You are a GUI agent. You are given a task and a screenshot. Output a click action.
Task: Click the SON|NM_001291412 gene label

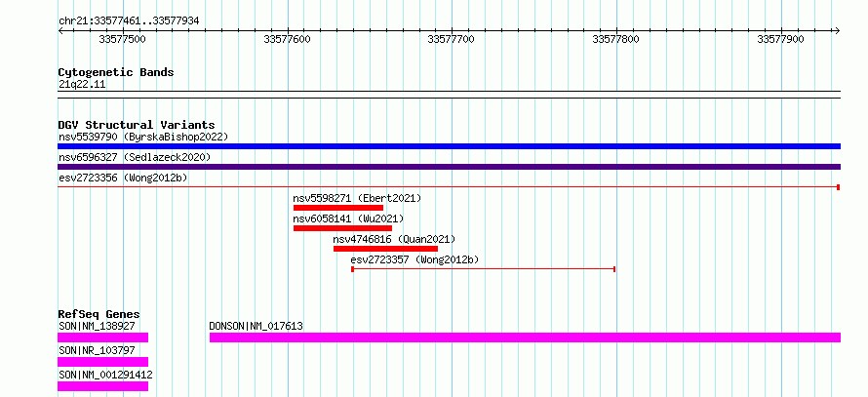[x=105, y=375]
